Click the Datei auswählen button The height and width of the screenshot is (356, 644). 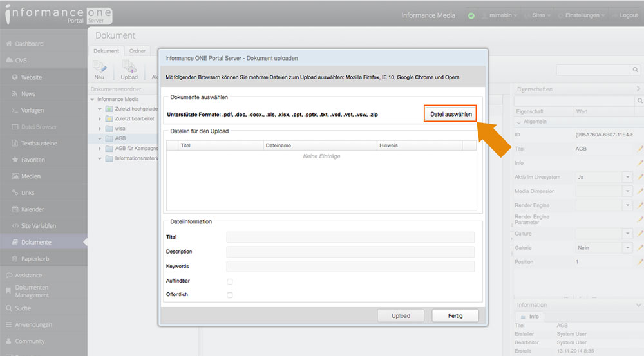[451, 114]
